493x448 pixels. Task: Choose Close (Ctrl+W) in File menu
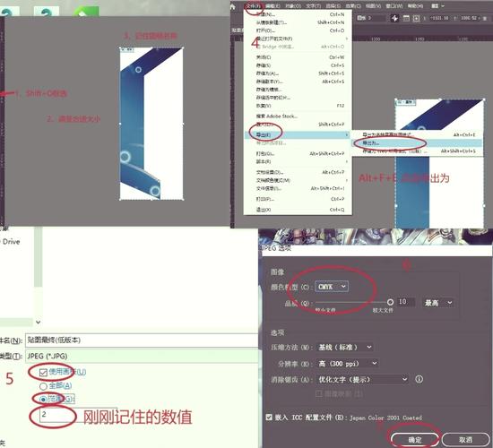click(298, 57)
